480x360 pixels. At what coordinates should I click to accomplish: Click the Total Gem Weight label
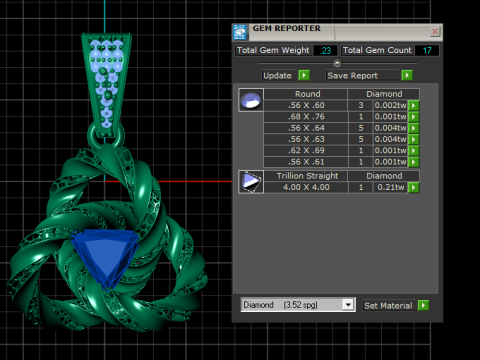click(273, 50)
